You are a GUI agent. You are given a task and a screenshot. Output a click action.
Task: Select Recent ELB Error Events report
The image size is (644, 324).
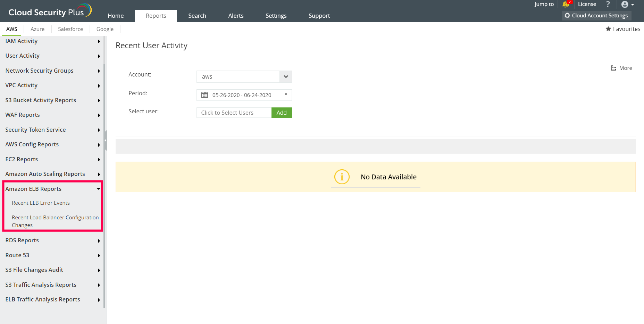tap(41, 203)
